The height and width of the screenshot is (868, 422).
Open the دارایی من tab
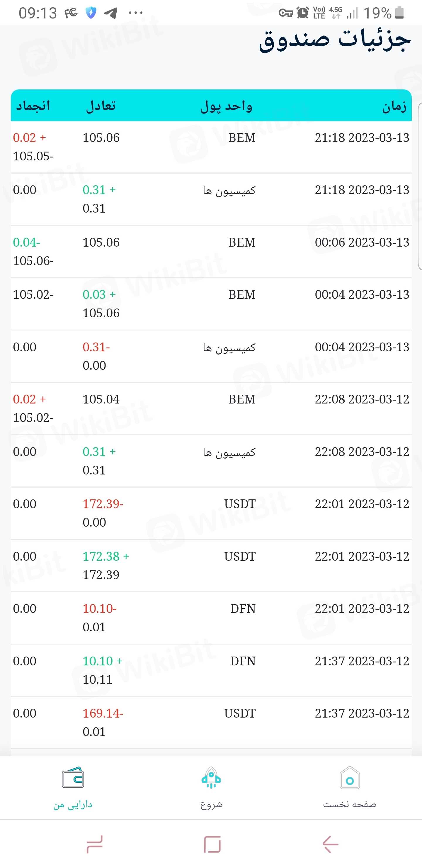(x=73, y=805)
